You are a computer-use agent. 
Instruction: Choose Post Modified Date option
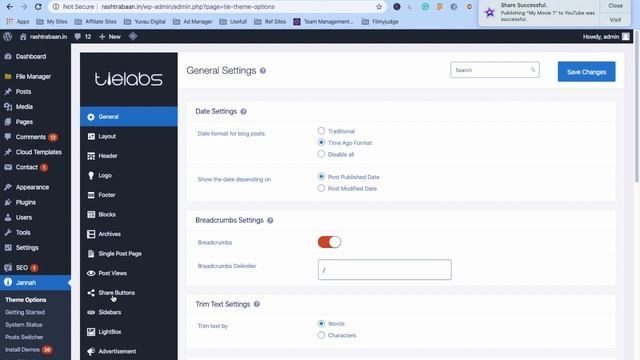click(321, 188)
